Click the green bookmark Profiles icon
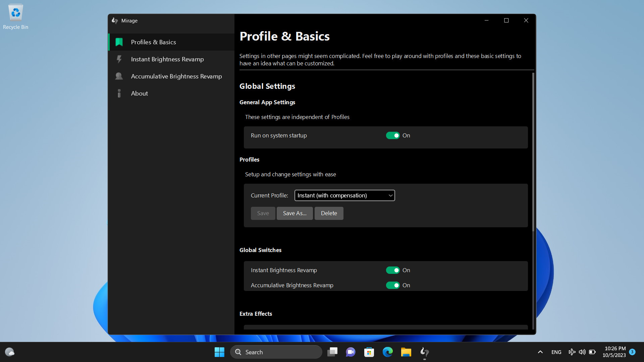Image resolution: width=644 pixels, height=362 pixels. click(119, 42)
